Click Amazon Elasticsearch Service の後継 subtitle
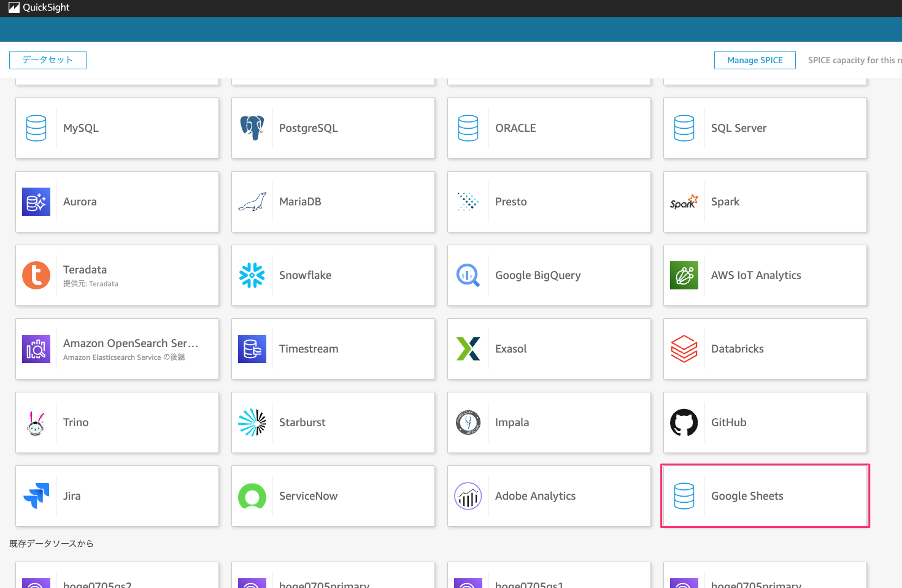 (124, 357)
